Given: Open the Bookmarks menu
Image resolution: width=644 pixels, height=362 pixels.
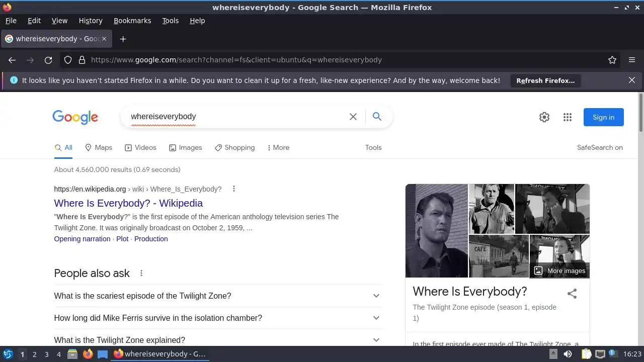Looking at the screenshot, I should [132, 21].
